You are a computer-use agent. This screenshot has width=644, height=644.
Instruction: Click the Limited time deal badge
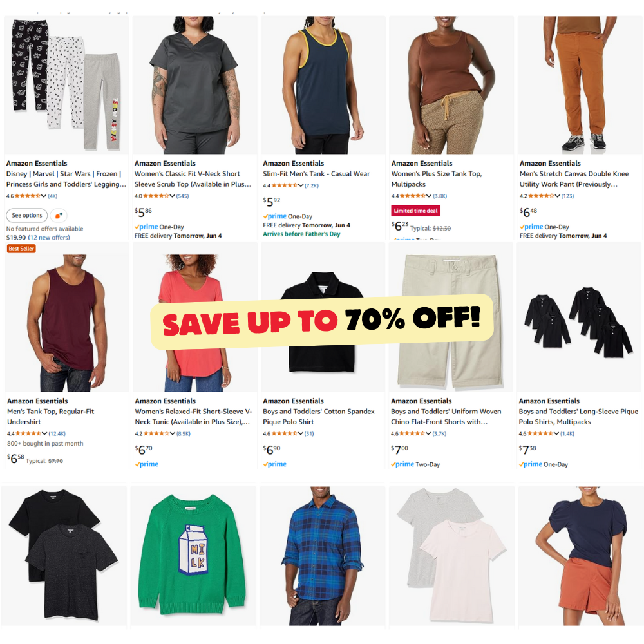click(x=415, y=211)
